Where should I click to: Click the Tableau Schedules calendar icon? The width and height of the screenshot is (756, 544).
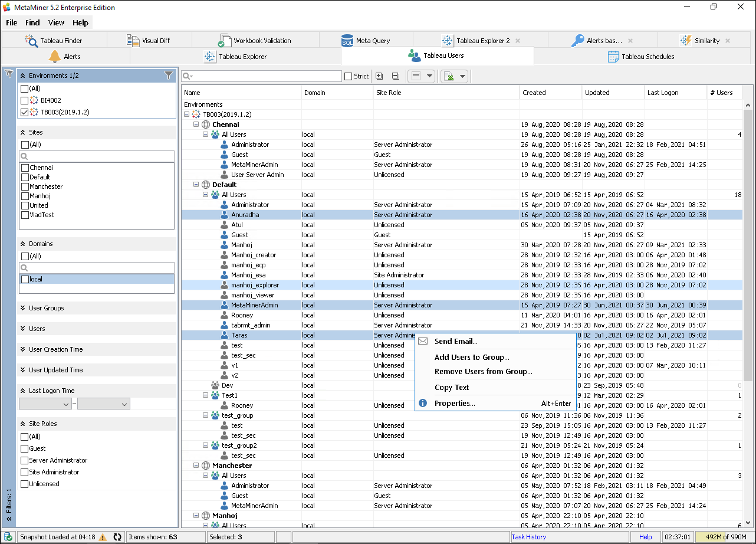[613, 56]
